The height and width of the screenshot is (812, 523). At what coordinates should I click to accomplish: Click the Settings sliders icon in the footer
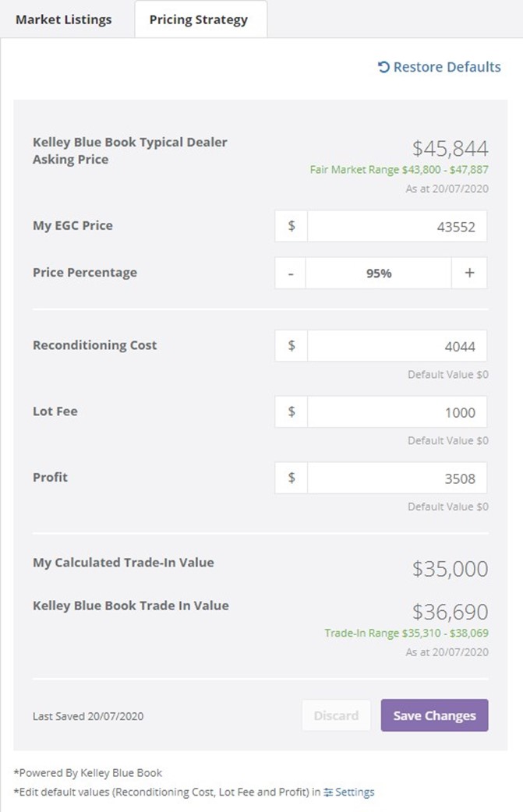pos(328,793)
